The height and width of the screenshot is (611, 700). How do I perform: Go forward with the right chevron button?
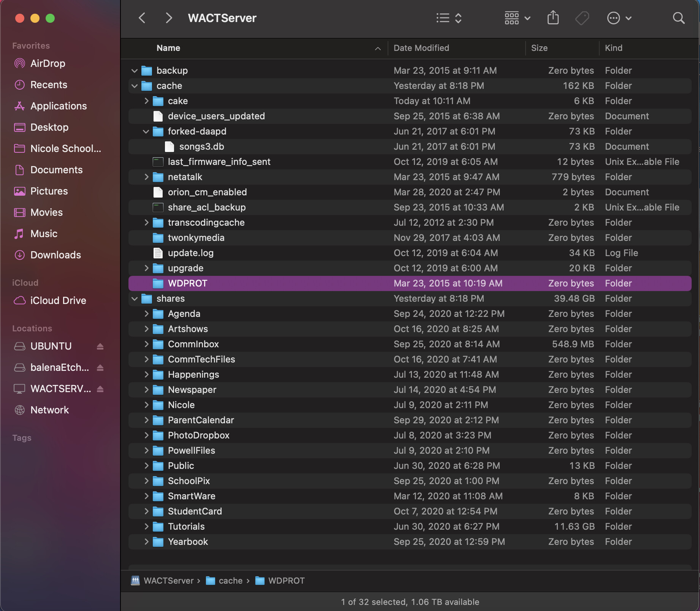coord(169,18)
